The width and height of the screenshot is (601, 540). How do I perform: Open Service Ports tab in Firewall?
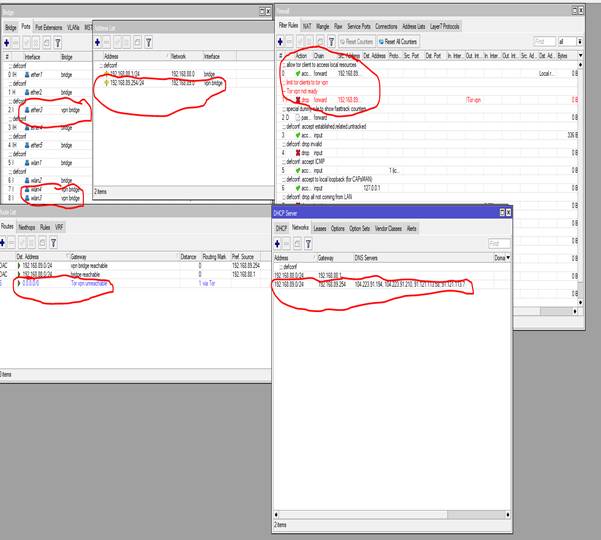click(359, 26)
